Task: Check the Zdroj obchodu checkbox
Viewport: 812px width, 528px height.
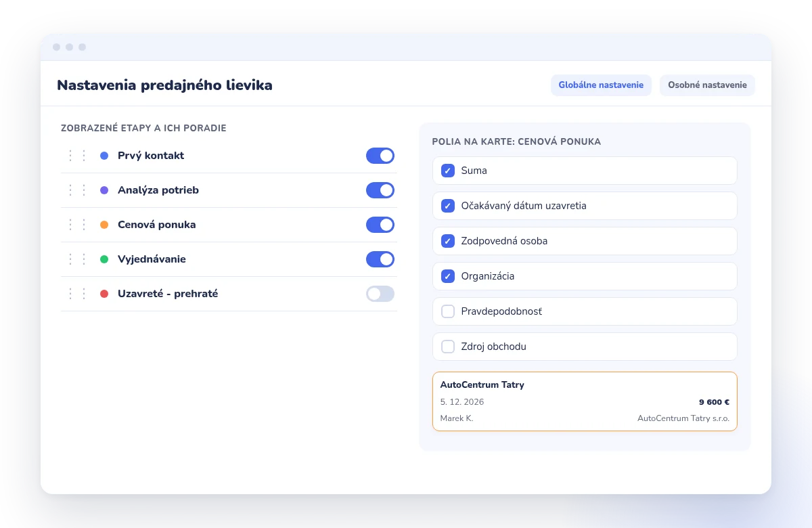Action: [448, 347]
